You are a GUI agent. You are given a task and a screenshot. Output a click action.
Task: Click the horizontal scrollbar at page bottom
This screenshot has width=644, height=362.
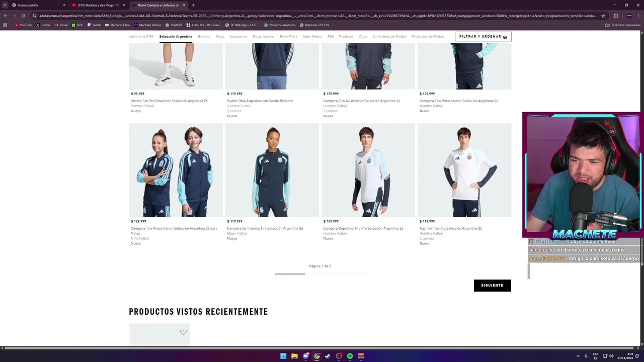[319, 347]
